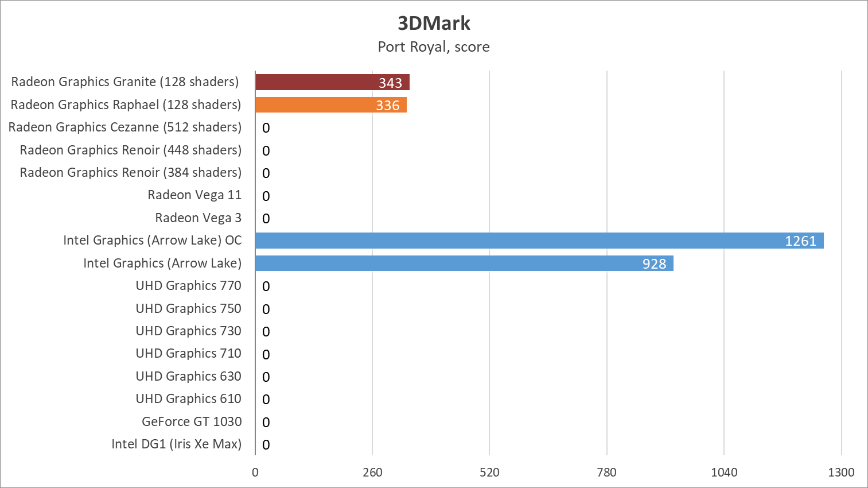Select the UHD Graphics 770 label
The width and height of the screenshot is (868, 488).
pyautogui.click(x=188, y=286)
